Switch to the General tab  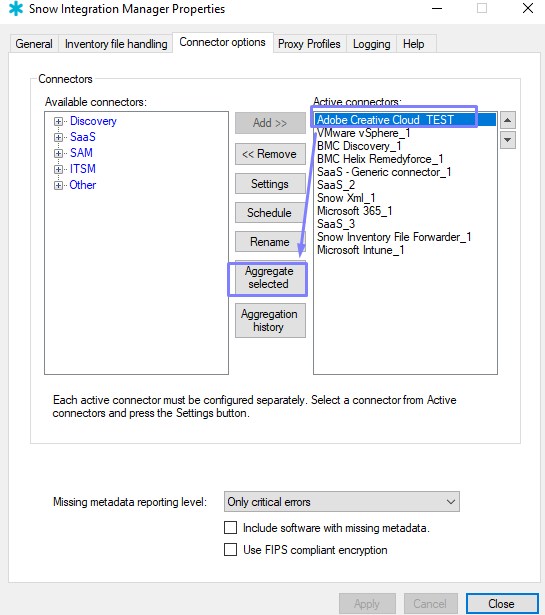click(34, 44)
